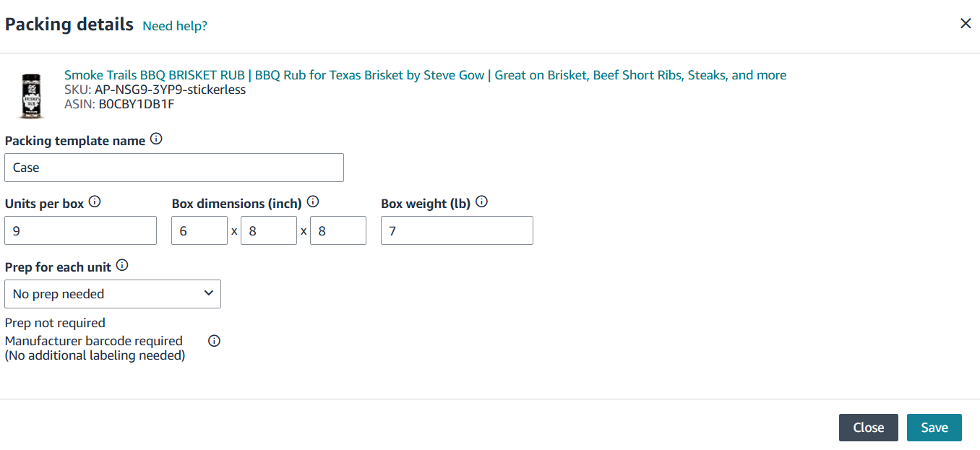Click the Save button
The width and height of the screenshot is (980, 450).
[934, 428]
